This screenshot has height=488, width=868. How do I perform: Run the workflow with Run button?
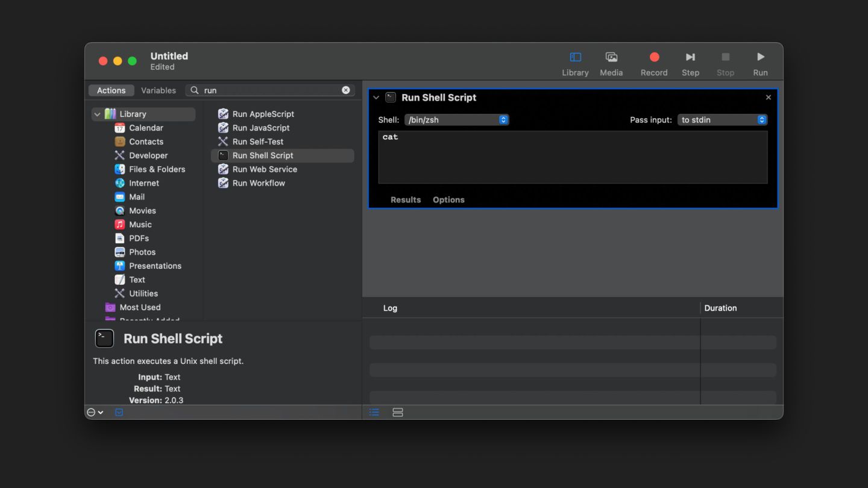[x=760, y=63]
